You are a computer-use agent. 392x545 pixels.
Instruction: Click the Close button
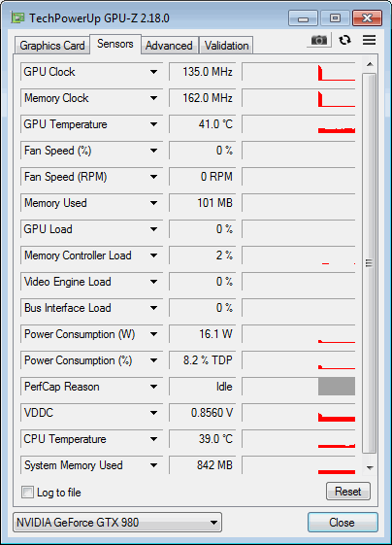click(343, 522)
